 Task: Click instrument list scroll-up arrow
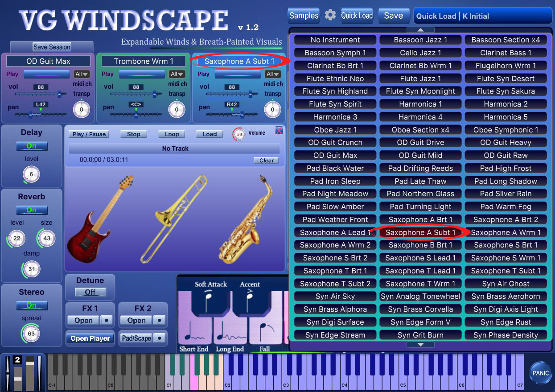420,30
